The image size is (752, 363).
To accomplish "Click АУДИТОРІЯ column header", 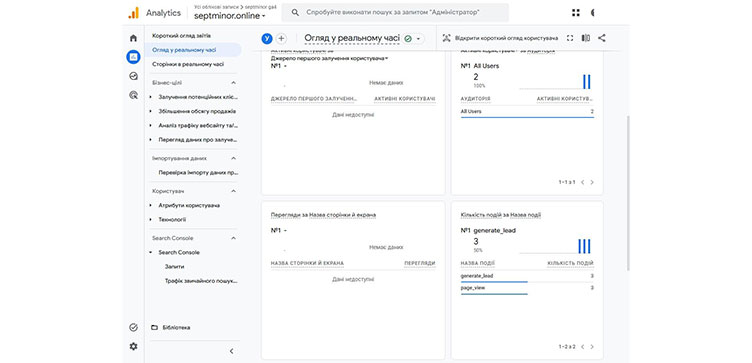I will point(475,99).
